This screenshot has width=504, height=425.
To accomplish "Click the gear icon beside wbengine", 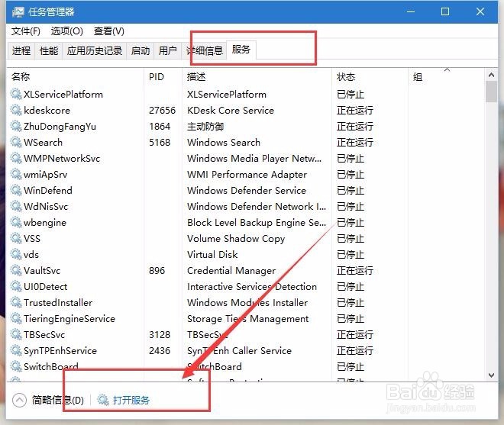I will [16, 222].
